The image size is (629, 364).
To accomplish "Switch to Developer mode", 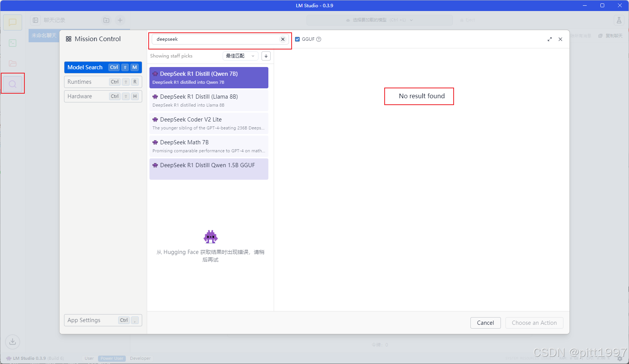I will 140,358.
